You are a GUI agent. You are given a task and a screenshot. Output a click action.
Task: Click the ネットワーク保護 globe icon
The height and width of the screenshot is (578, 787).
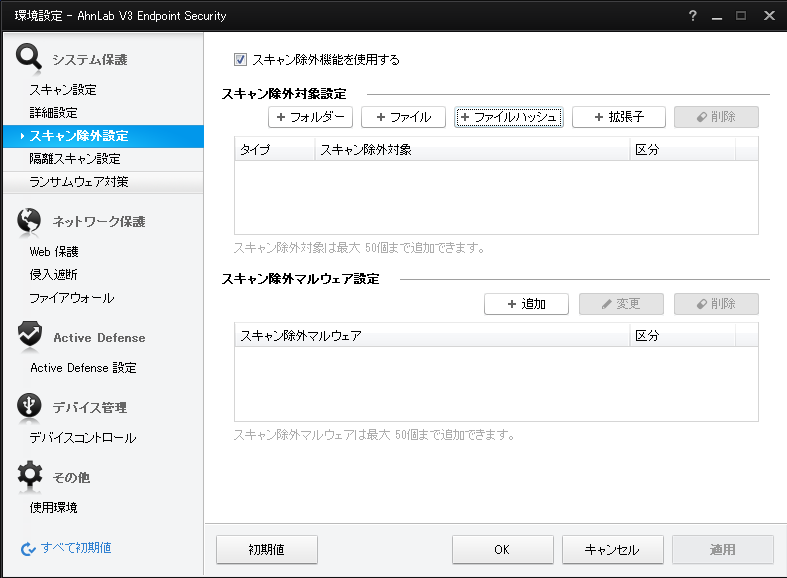click(29, 220)
